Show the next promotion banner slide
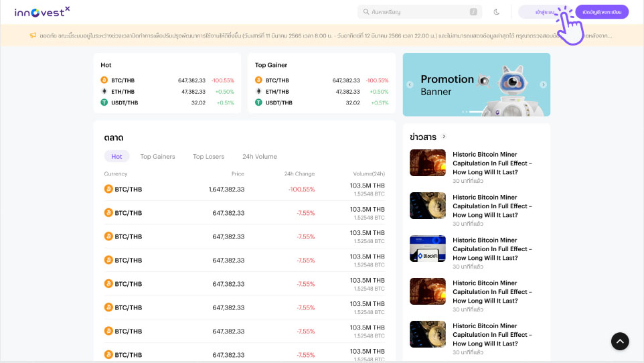The image size is (644, 363). (544, 84)
